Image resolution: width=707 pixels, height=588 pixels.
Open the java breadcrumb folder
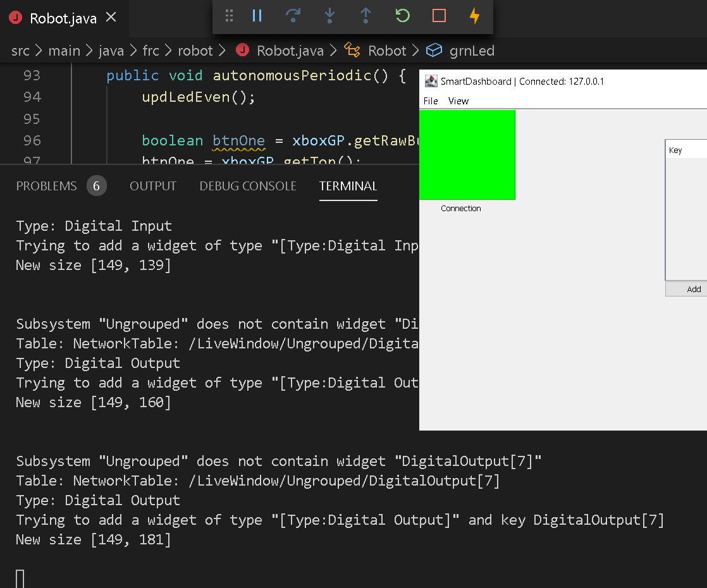coord(111,51)
